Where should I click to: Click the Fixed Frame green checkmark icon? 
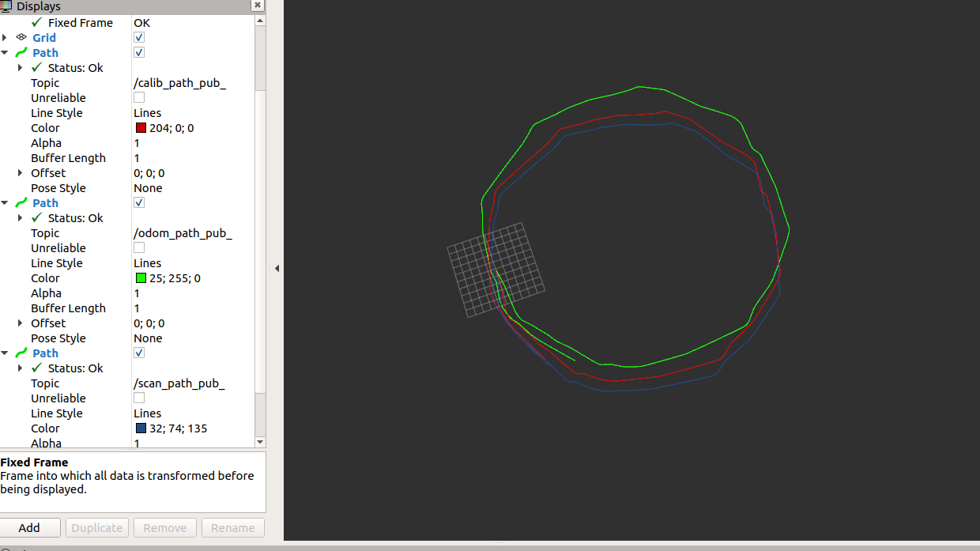click(x=36, y=22)
